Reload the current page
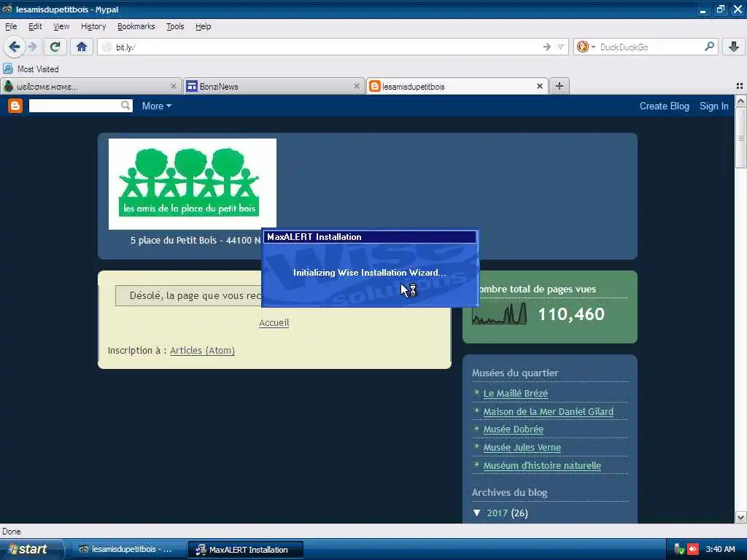Screen dimensions: 747x560 [x=55, y=47]
